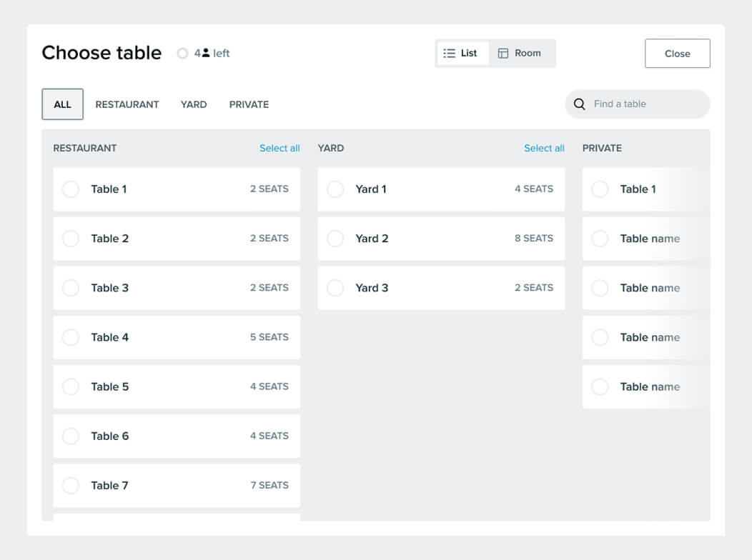Choose the Table 5 row with 4 seats
This screenshot has width=752, height=560.
177,386
